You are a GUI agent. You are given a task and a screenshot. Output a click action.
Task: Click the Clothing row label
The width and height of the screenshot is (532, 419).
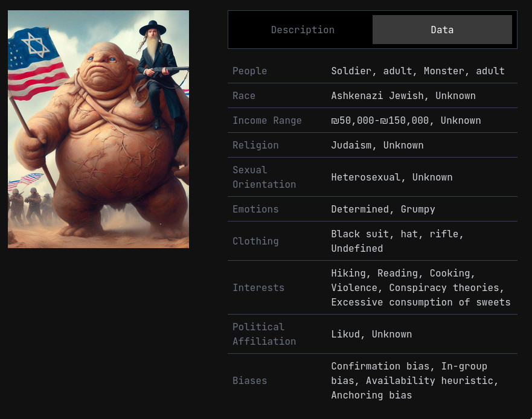255,241
